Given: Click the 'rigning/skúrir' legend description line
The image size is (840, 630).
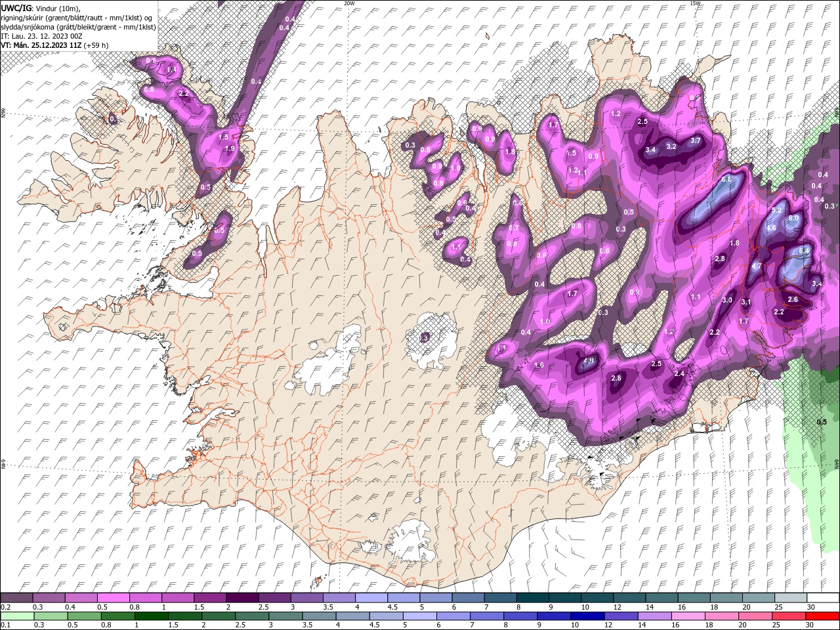Looking at the screenshot, I should (x=77, y=18).
